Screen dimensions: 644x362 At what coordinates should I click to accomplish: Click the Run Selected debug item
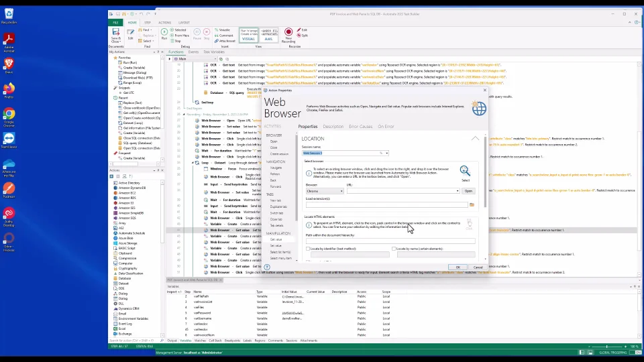178,30
